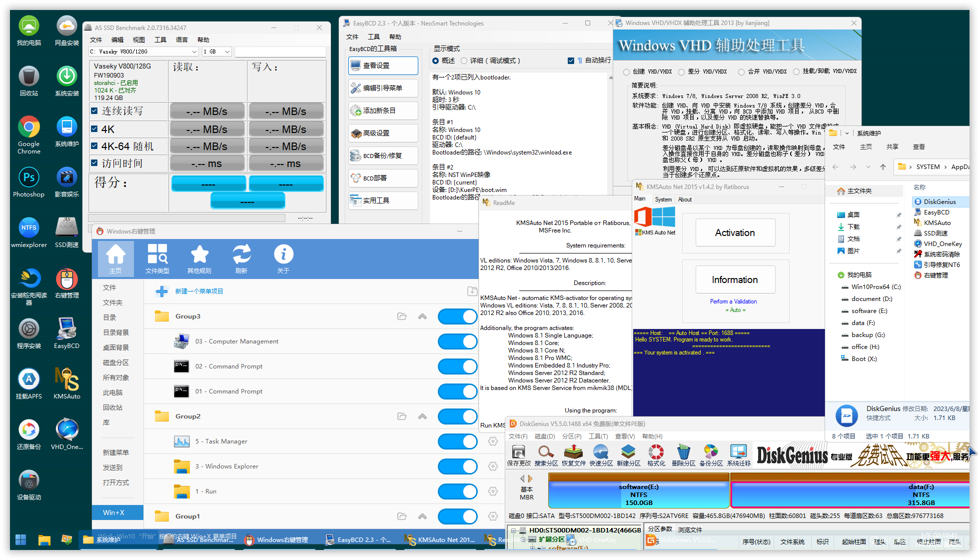Click Perform a Validation link

coord(733,301)
